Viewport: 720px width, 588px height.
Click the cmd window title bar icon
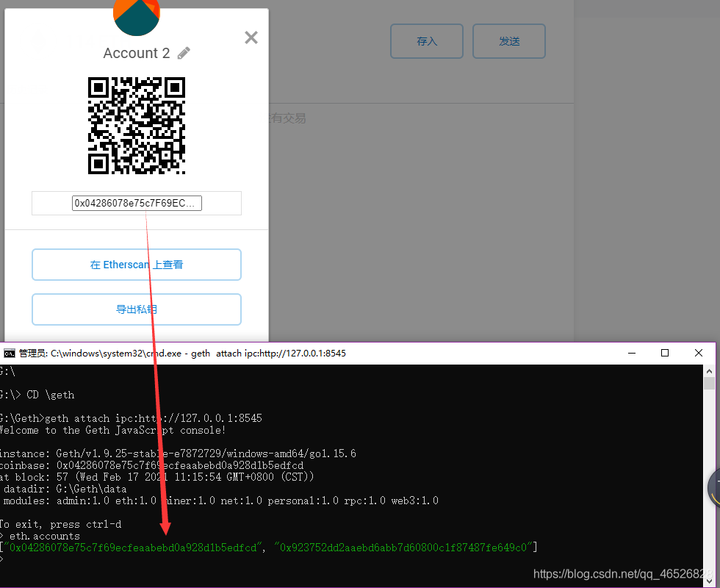pos(9,354)
